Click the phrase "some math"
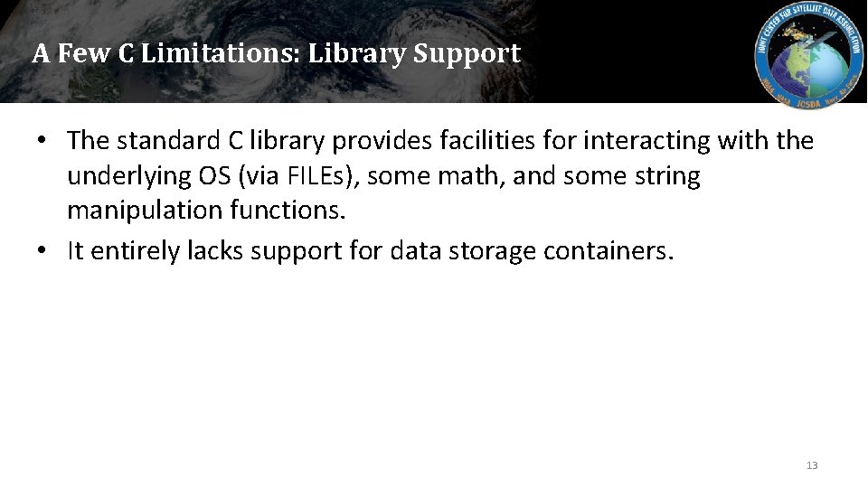This screenshot has height=488, width=868. click(x=435, y=176)
